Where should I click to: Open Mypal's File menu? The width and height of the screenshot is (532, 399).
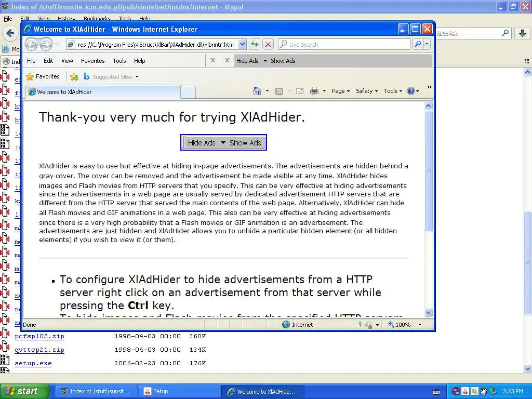pos(8,19)
